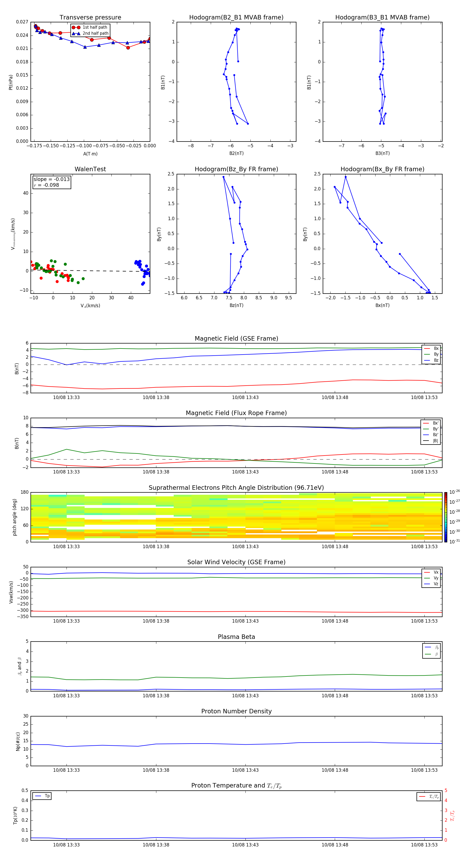
Task: Click '10/08 13:33' tick under Plasma Beta plot
Action: (66, 695)
